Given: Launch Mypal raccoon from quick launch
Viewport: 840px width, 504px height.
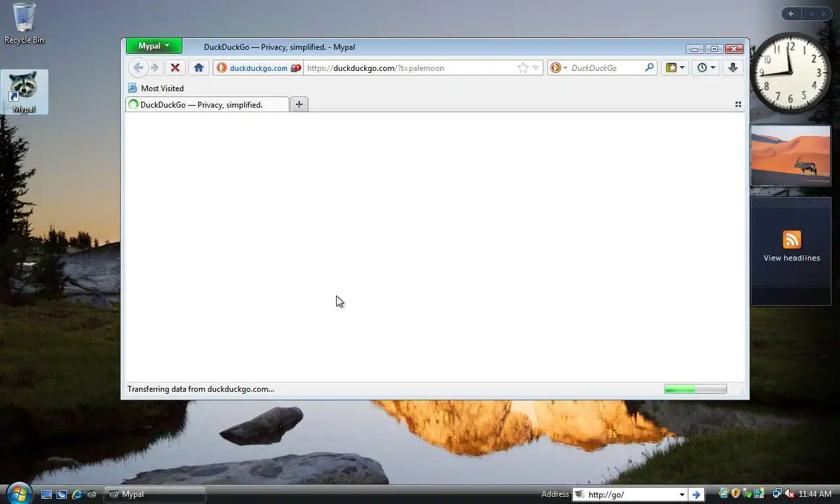Looking at the screenshot, I should click(92, 494).
